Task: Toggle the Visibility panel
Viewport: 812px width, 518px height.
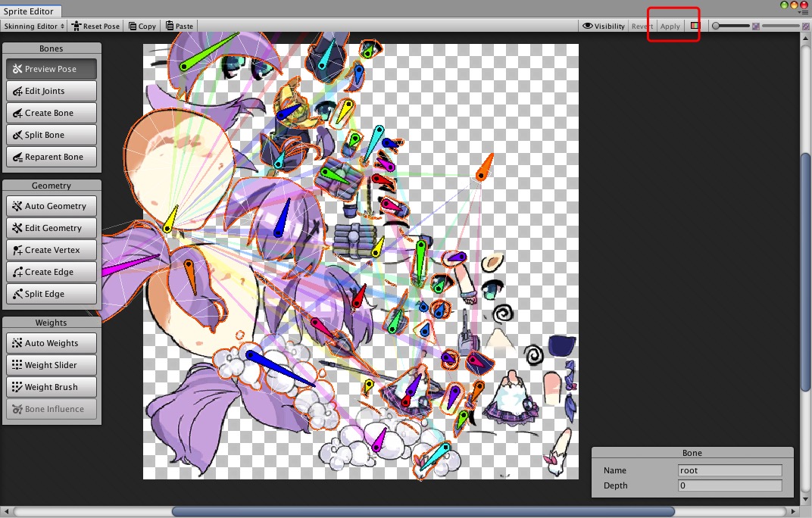Action: click(x=603, y=26)
